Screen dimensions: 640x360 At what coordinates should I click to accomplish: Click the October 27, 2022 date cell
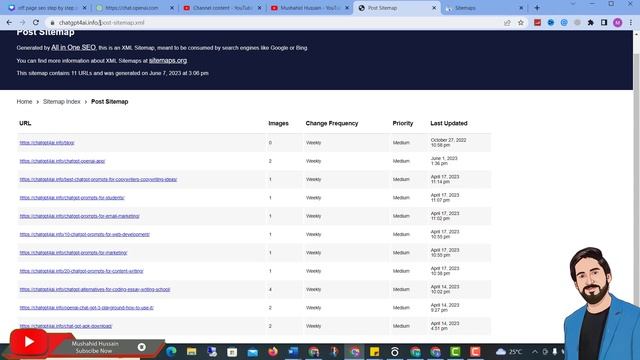click(449, 142)
